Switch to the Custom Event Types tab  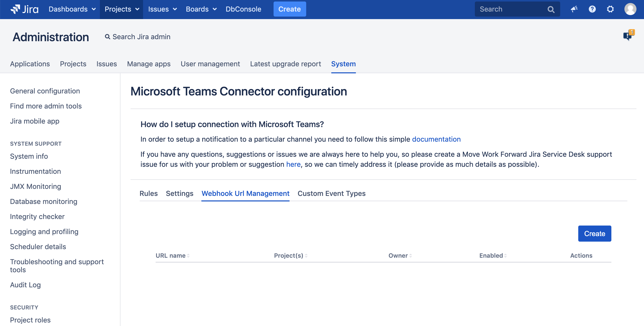point(331,193)
